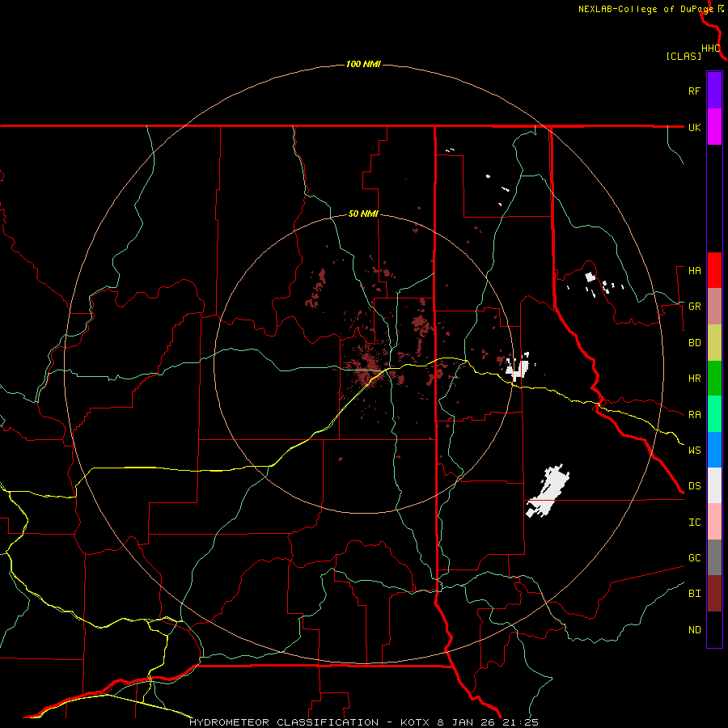
Task: Click the white DS legend color swatch
Action: 714,485
